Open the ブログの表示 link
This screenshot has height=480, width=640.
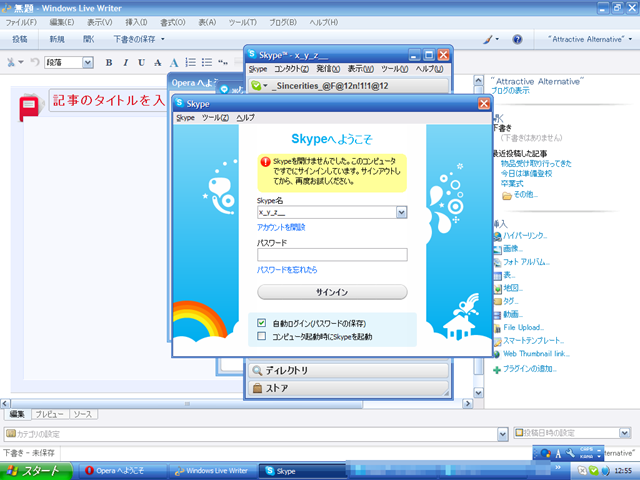[510, 91]
